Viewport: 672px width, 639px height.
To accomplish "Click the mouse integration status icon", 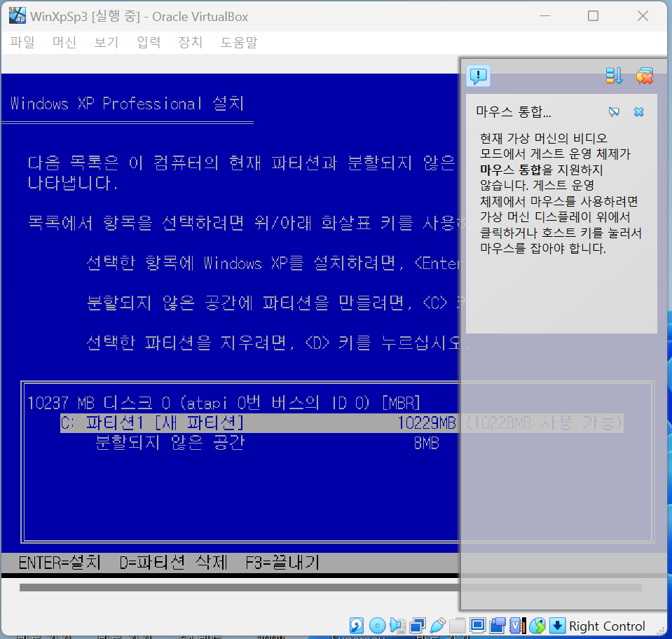I will coord(537,626).
